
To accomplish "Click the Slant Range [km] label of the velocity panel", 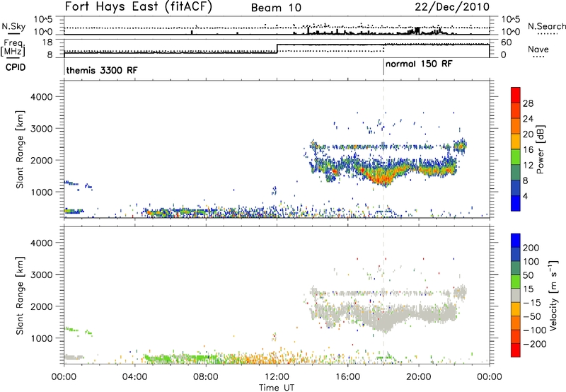I will 20,295.
